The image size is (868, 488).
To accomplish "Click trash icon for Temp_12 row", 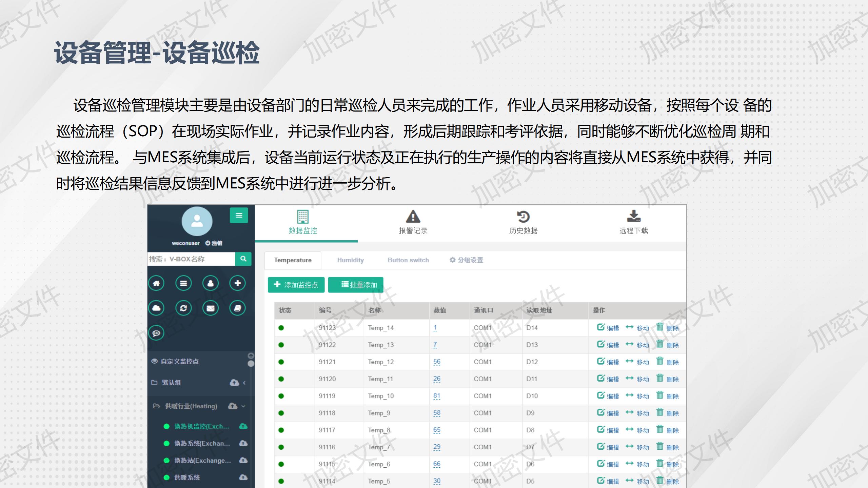I will [659, 361].
